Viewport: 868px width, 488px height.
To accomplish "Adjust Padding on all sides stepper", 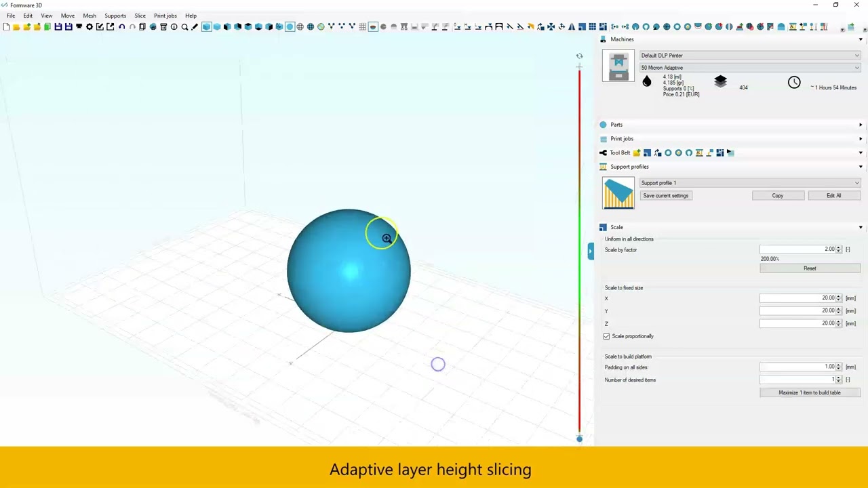I will click(x=839, y=367).
